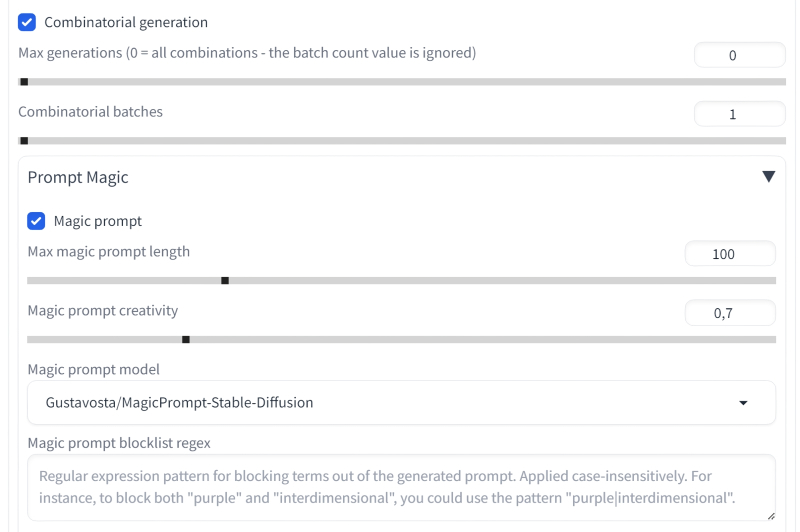The width and height of the screenshot is (800, 532).
Task: Click the "Magic prompt" checkbox label text
Action: pos(98,221)
